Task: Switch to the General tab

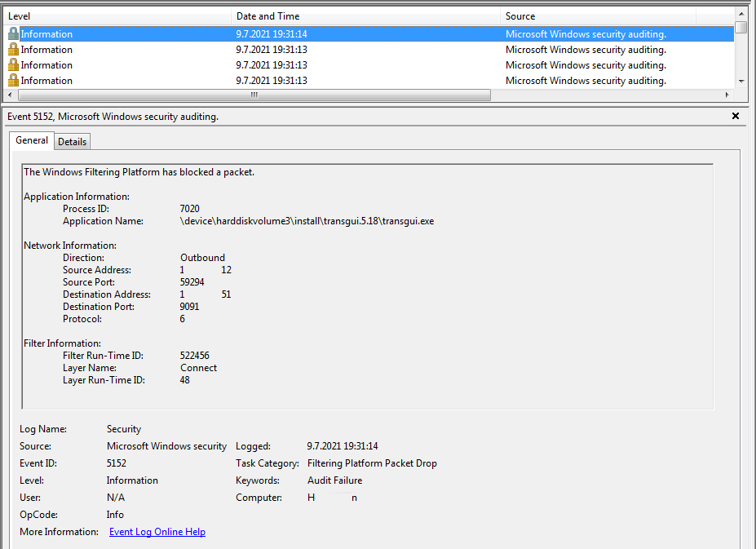Action: click(31, 140)
